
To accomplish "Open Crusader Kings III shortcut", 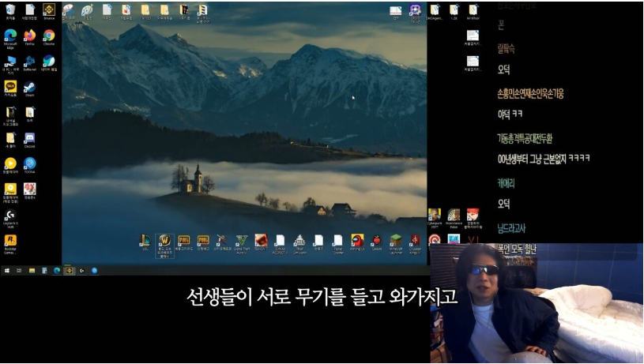I will [415, 244].
